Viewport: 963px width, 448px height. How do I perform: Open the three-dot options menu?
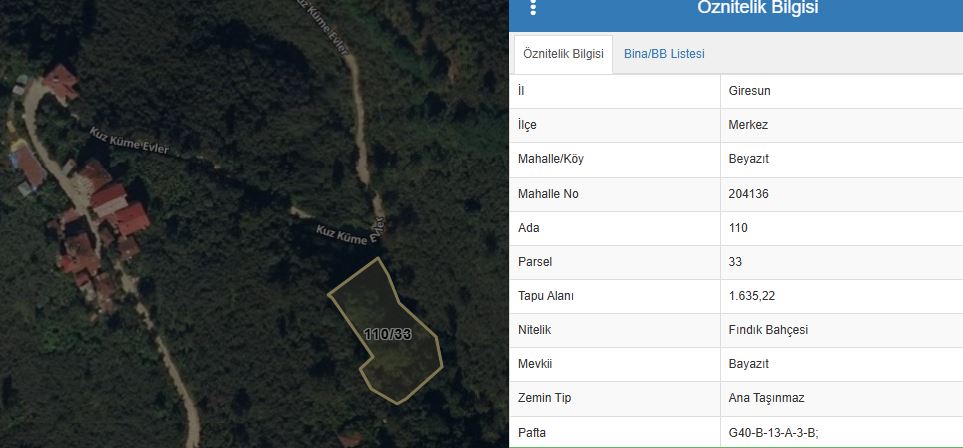[x=533, y=7]
